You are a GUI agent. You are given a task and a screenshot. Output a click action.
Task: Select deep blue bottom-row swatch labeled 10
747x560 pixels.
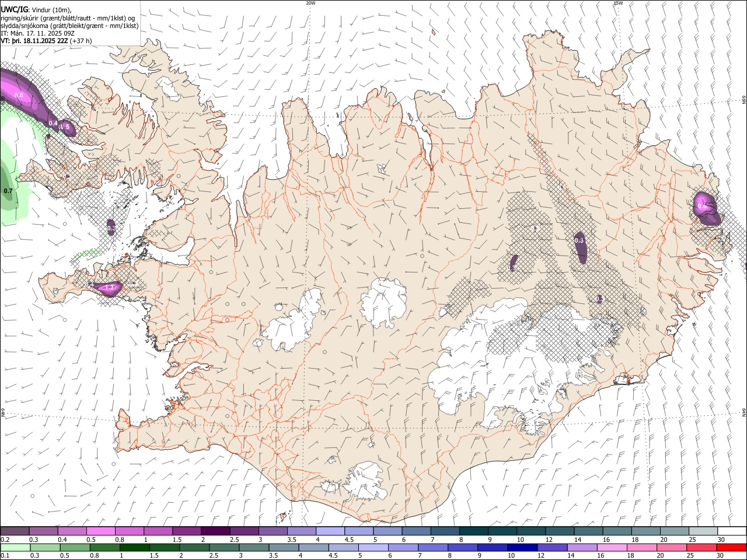coord(522,547)
